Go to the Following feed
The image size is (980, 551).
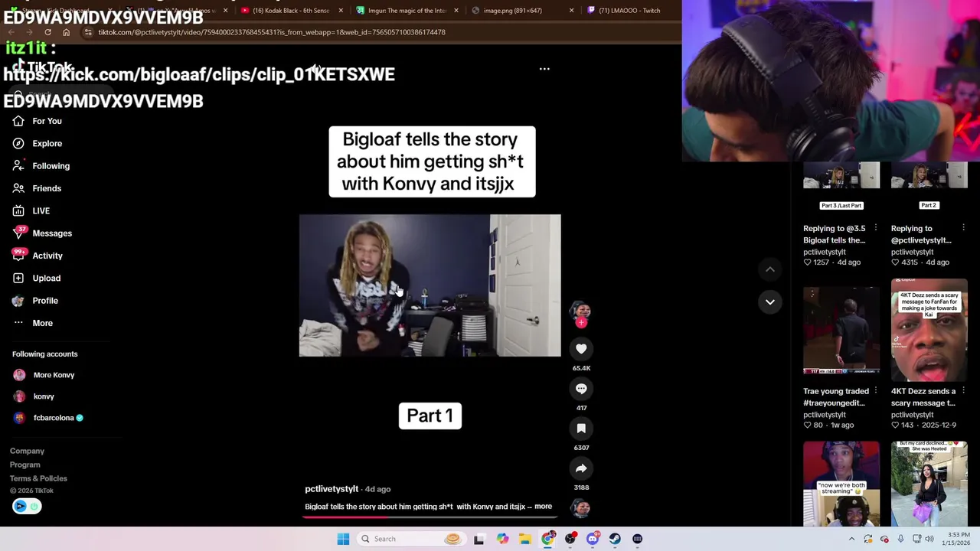(41, 166)
